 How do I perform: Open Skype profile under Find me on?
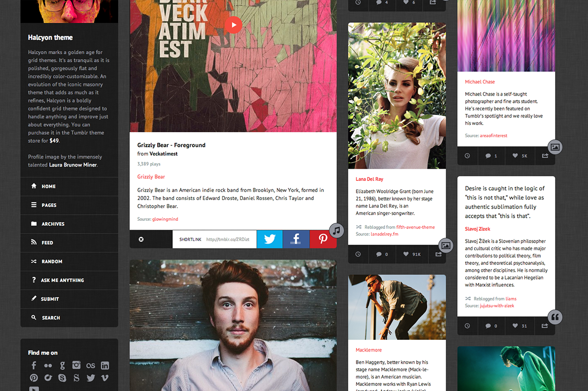[x=62, y=378]
